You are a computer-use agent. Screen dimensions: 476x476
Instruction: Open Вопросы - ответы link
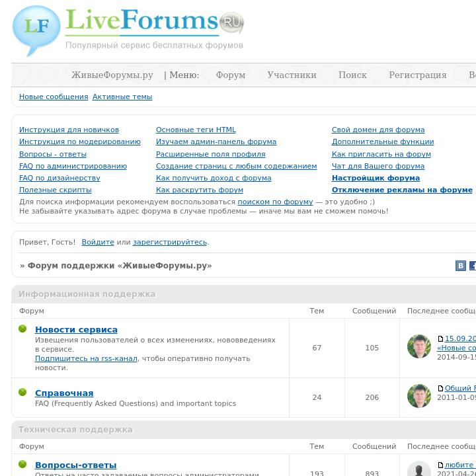[53, 154]
